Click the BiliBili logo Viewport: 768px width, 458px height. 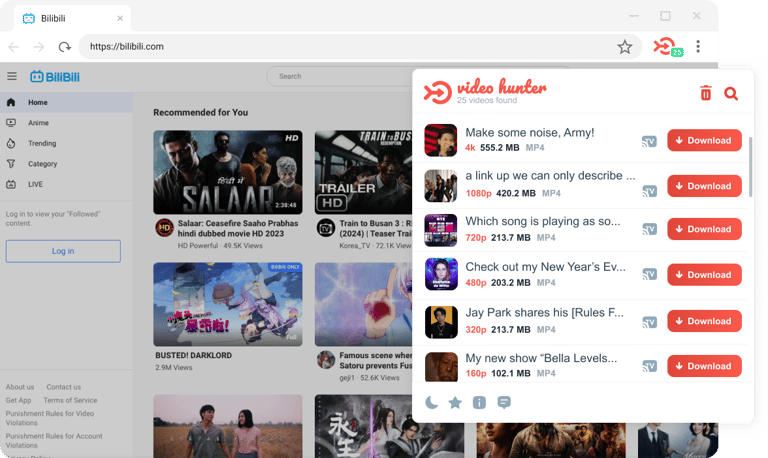click(55, 76)
